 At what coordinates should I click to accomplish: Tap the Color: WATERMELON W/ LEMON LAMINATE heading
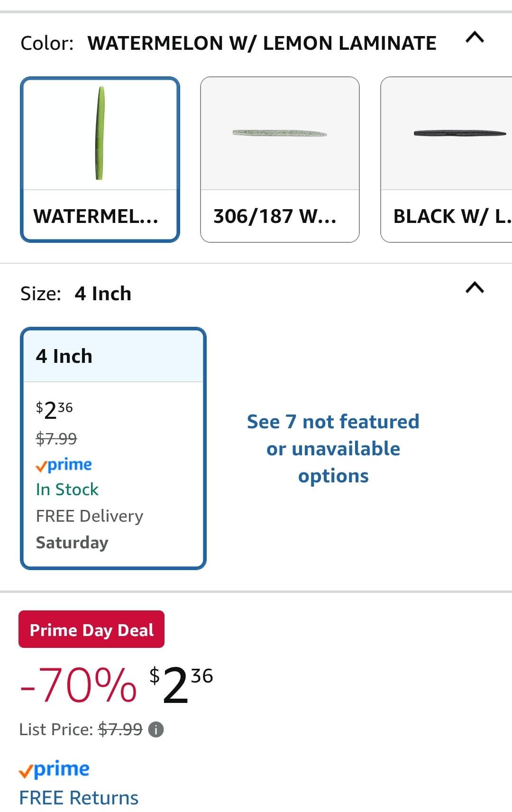click(228, 43)
